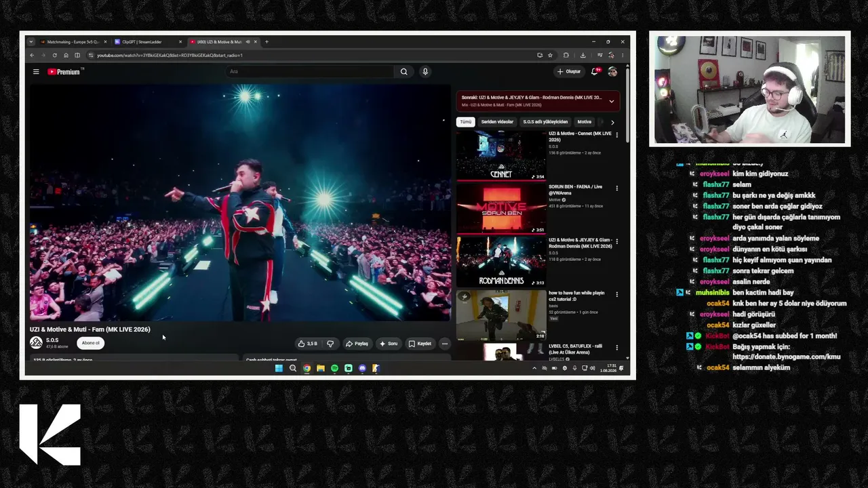The width and height of the screenshot is (868, 488).
Task: Like the video with thumbs-up 3,5 B
Action: [307, 344]
